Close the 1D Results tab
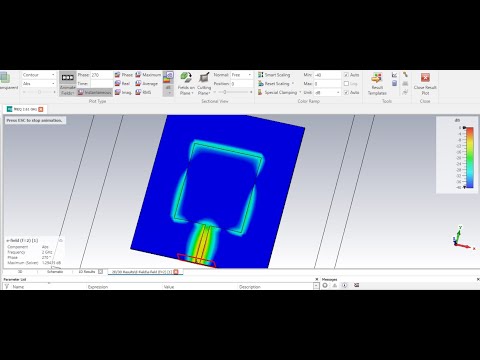The height and width of the screenshot is (360, 480). click(100, 272)
